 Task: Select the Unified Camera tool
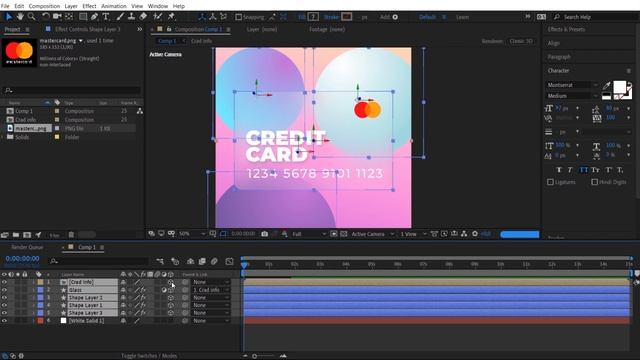57,17
